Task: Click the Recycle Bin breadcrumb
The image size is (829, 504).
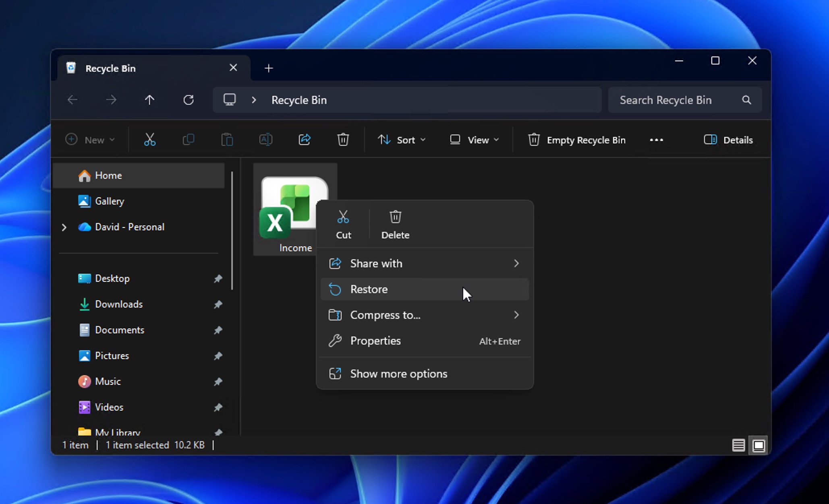Action: click(299, 100)
